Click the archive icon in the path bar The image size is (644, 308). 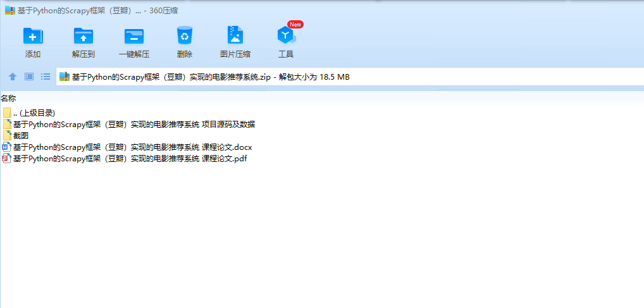65,77
